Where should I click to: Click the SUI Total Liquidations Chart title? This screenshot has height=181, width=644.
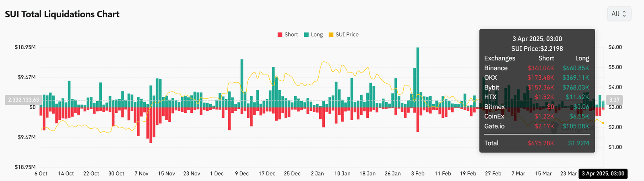coord(62,15)
